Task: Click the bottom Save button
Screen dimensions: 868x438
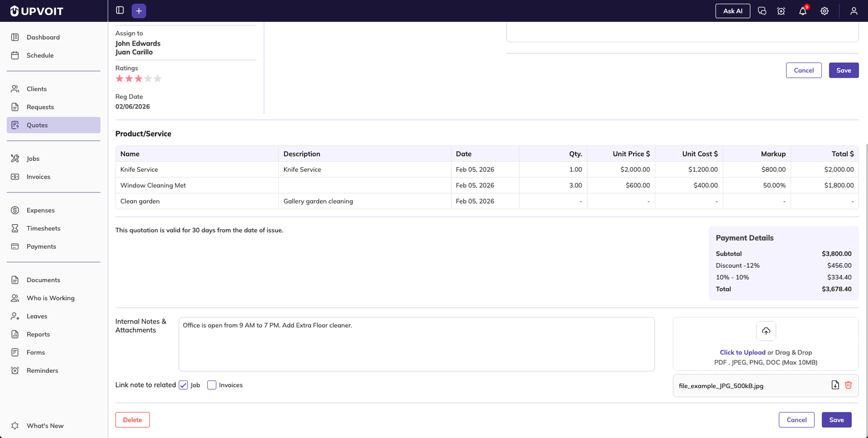Action: click(x=836, y=420)
